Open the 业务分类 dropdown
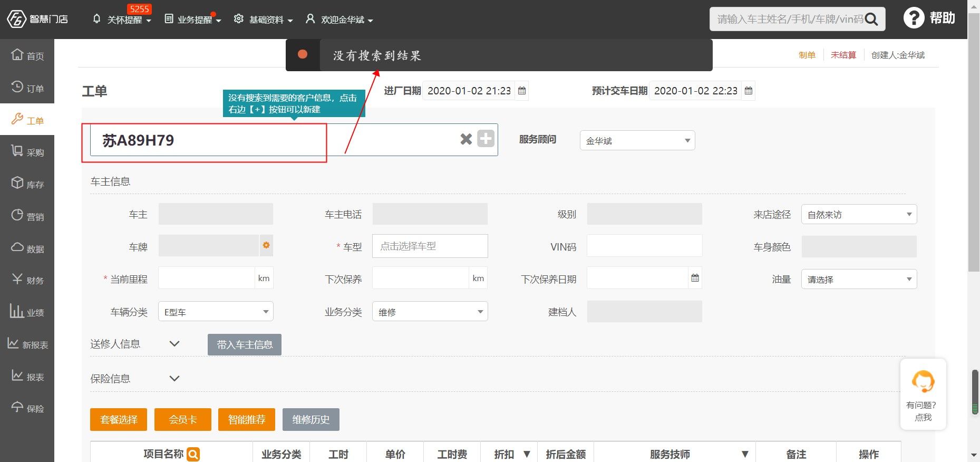The height and width of the screenshot is (462, 980). point(430,311)
